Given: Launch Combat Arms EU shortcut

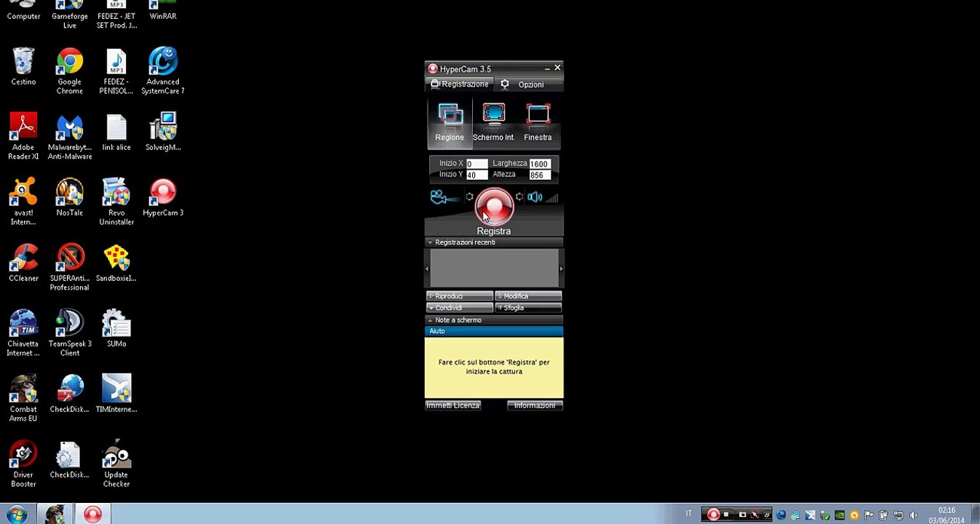Looking at the screenshot, I should click(x=23, y=399).
